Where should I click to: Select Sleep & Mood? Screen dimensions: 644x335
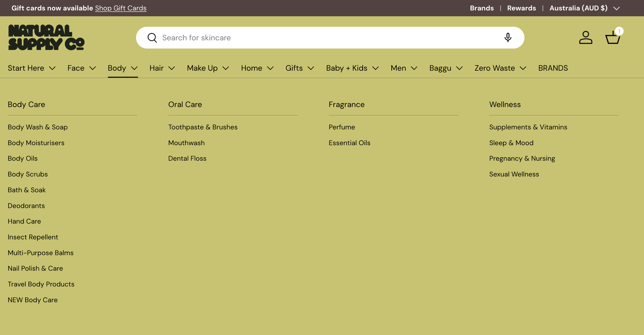tap(511, 143)
